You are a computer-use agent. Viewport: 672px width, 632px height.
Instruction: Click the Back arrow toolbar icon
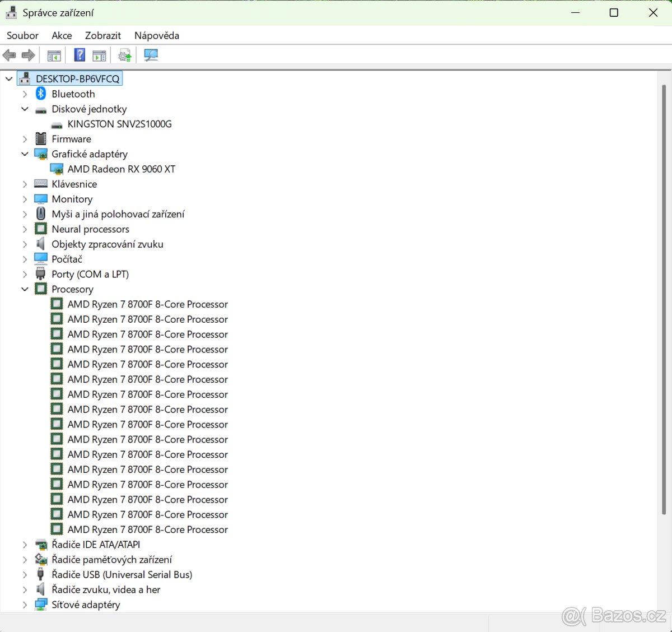tap(10, 55)
